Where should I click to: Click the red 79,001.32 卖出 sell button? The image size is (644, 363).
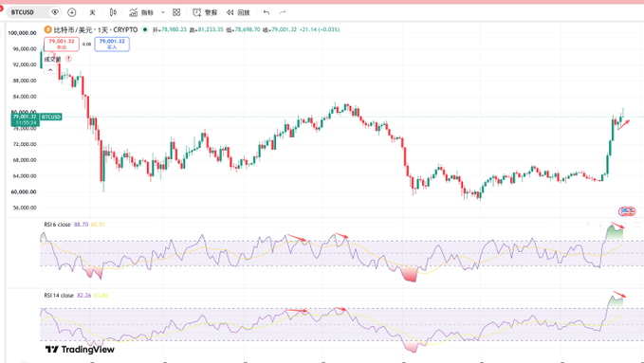click(62, 44)
